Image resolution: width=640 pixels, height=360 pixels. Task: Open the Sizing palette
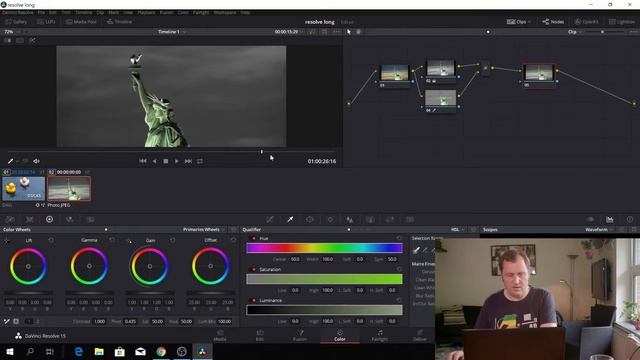click(x=390, y=220)
